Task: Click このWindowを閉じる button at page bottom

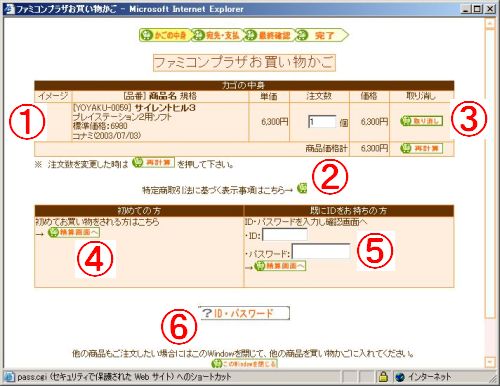Action: (245, 363)
